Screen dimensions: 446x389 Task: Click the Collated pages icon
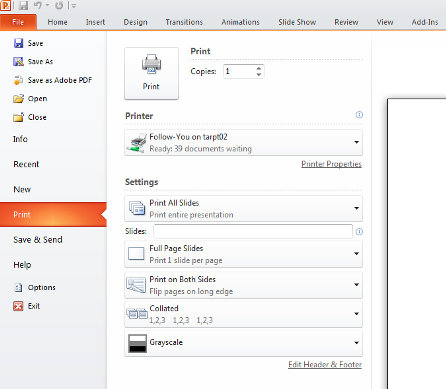(137, 314)
